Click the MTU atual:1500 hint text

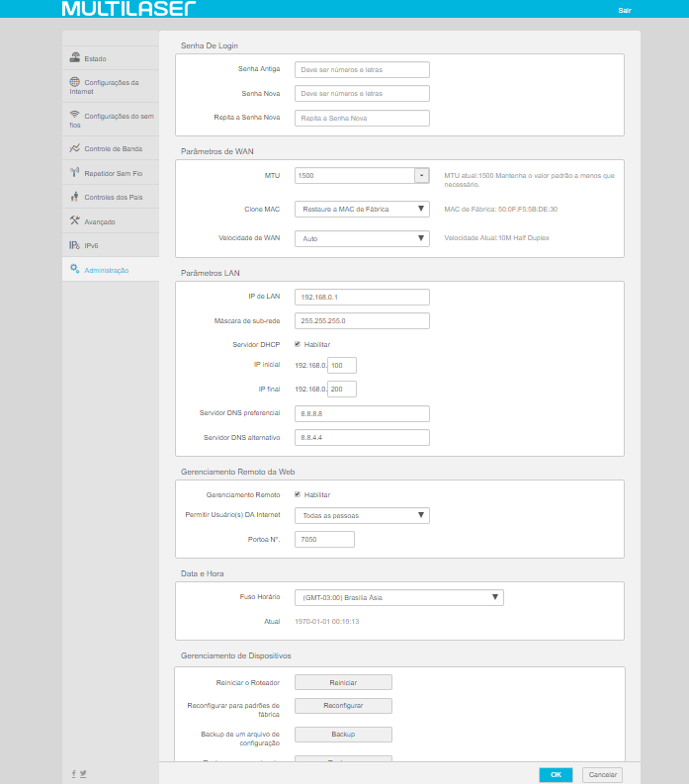pos(529,180)
